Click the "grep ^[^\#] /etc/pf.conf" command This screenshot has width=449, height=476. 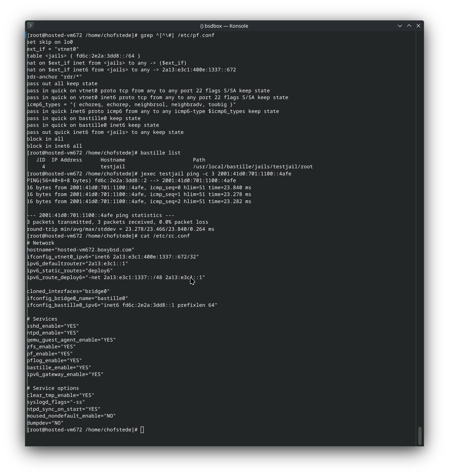[177, 35]
